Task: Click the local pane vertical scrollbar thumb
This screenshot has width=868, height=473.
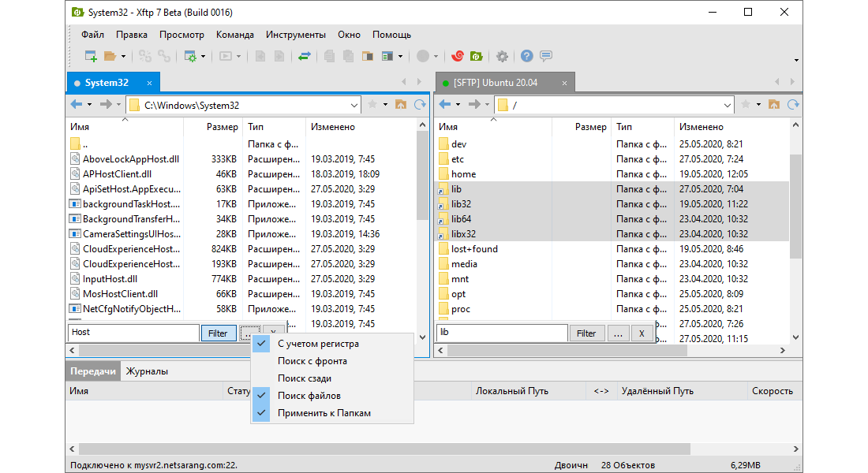Action: pos(422,176)
